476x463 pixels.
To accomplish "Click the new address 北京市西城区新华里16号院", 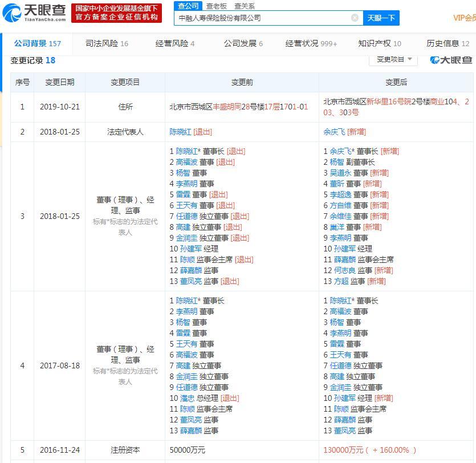I will pos(396,107).
